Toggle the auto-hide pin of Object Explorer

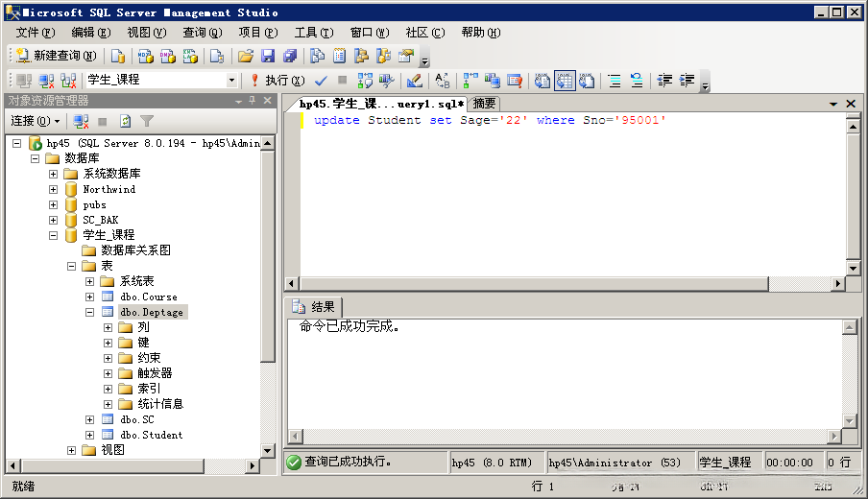(253, 100)
